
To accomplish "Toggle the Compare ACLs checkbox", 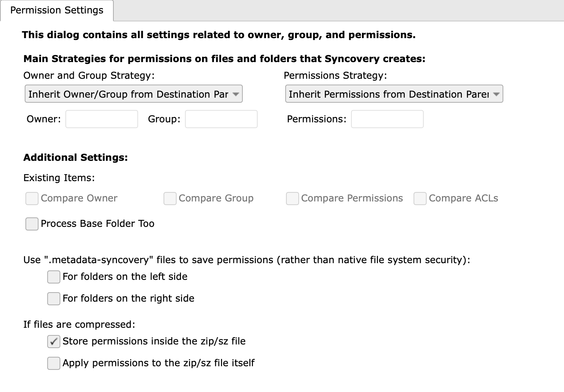I will (420, 199).
